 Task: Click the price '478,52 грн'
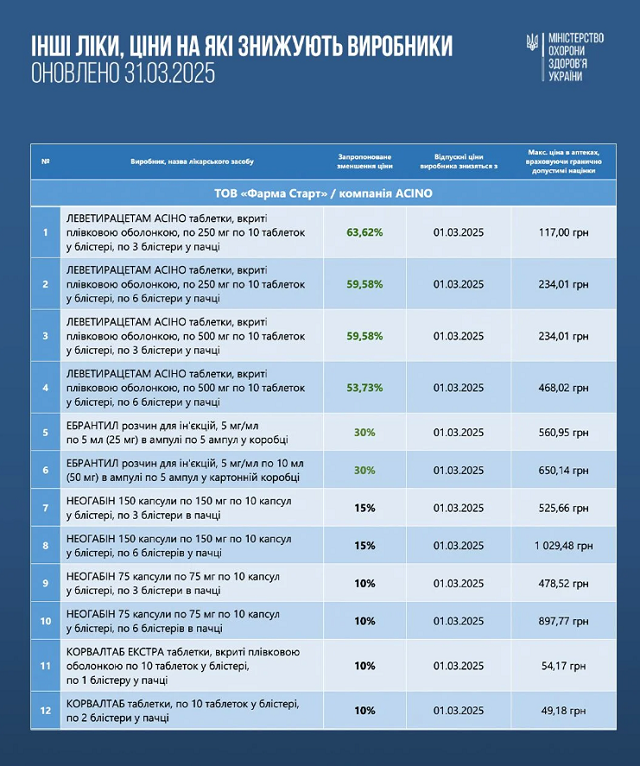click(x=564, y=583)
